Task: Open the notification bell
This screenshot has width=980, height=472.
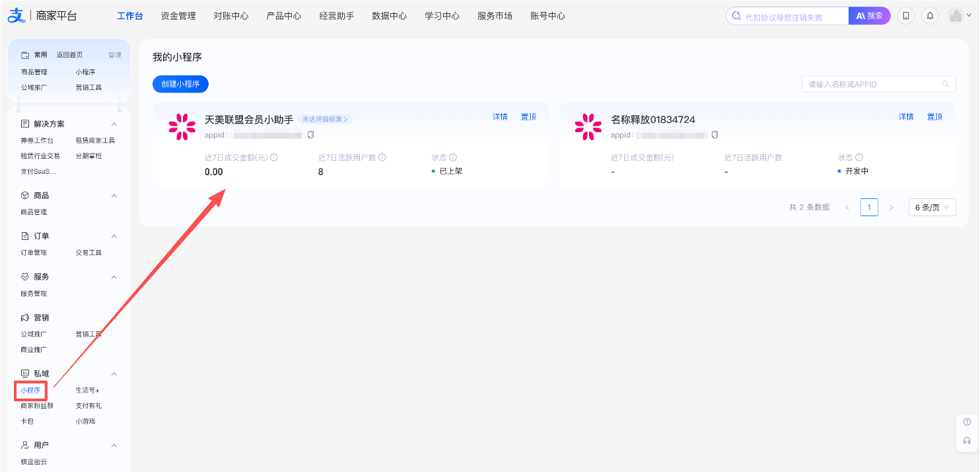Action: click(930, 16)
